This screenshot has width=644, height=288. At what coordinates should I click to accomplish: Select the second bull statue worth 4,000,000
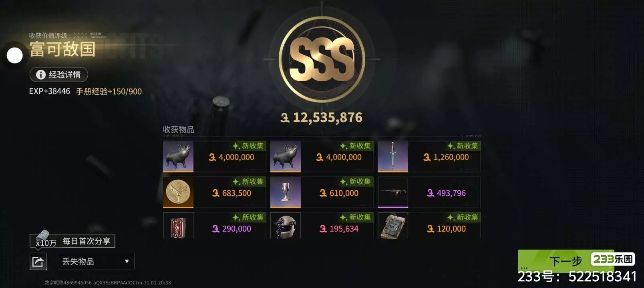(285, 156)
